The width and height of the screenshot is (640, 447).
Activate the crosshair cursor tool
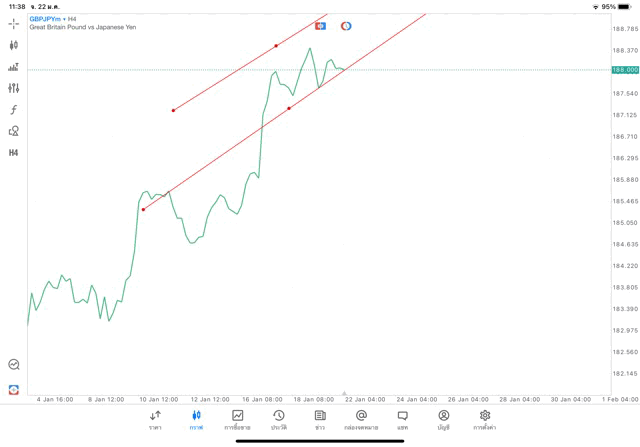13,23
